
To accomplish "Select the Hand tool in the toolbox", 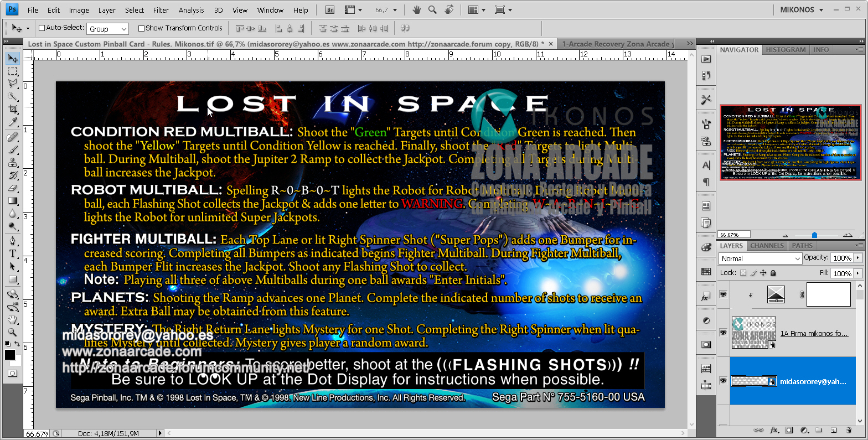I will tap(12, 320).
